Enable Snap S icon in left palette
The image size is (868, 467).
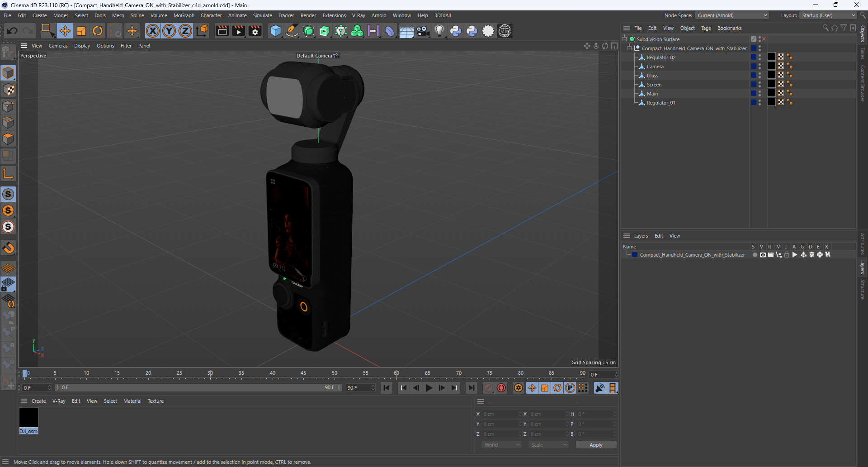8,194
